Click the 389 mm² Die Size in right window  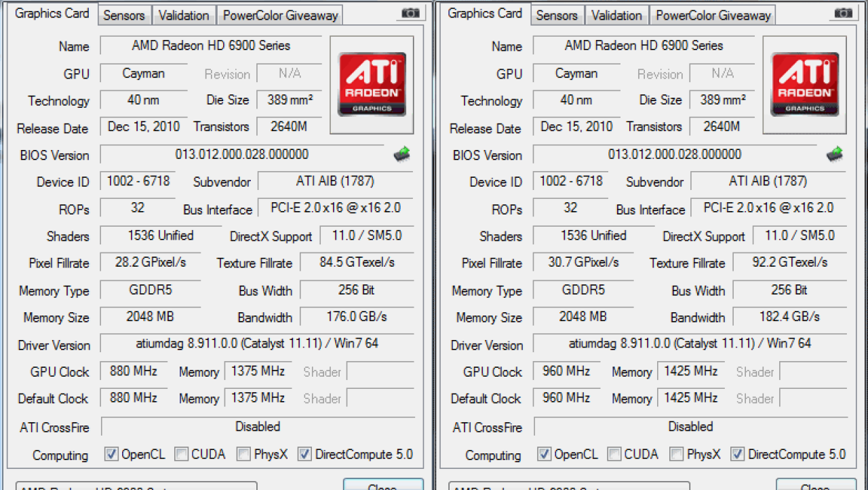(724, 100)
